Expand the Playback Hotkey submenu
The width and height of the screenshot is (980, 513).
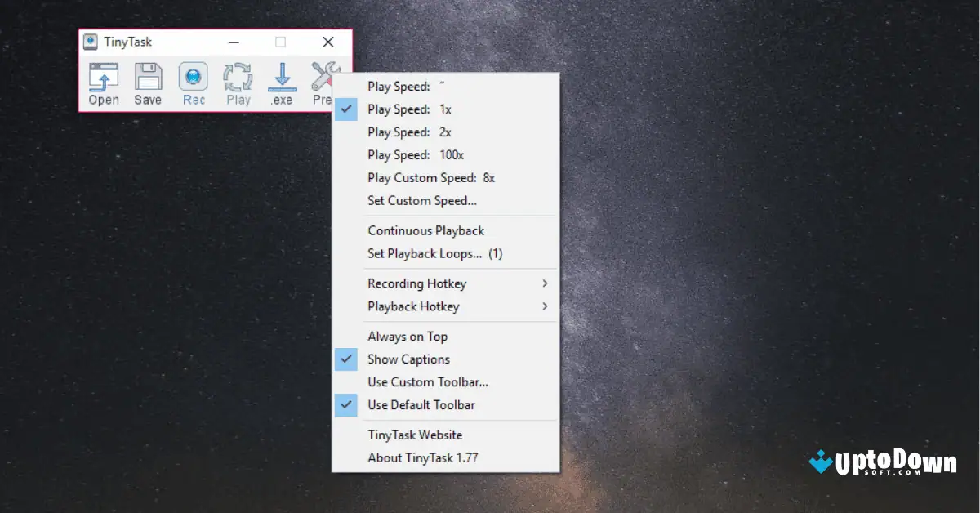click(414, 306)
